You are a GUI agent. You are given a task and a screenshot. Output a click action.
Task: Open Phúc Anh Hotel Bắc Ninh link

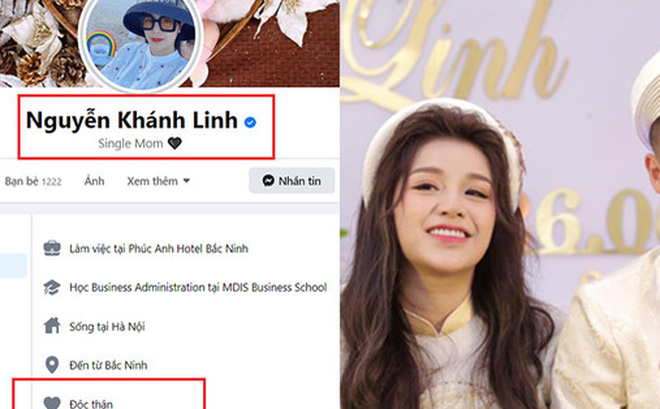coord(188,249)
